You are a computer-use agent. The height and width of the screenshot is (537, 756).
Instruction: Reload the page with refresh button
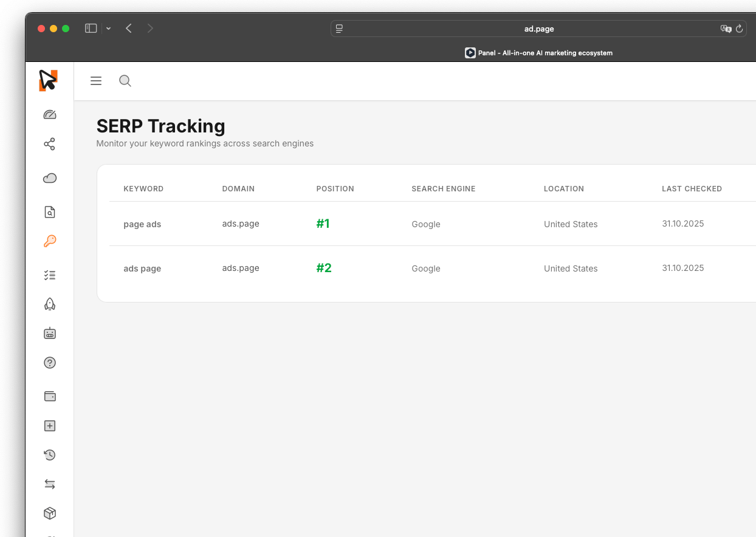[740, 29]
